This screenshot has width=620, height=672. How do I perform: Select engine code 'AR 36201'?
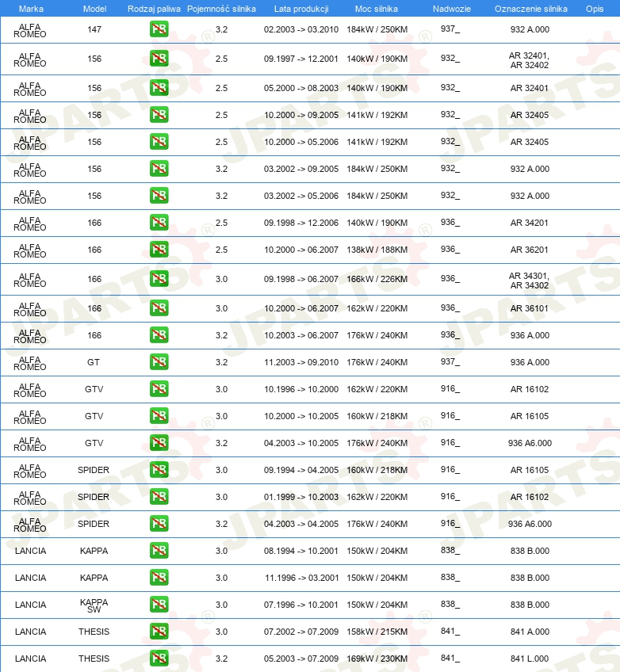pos(529,250)
